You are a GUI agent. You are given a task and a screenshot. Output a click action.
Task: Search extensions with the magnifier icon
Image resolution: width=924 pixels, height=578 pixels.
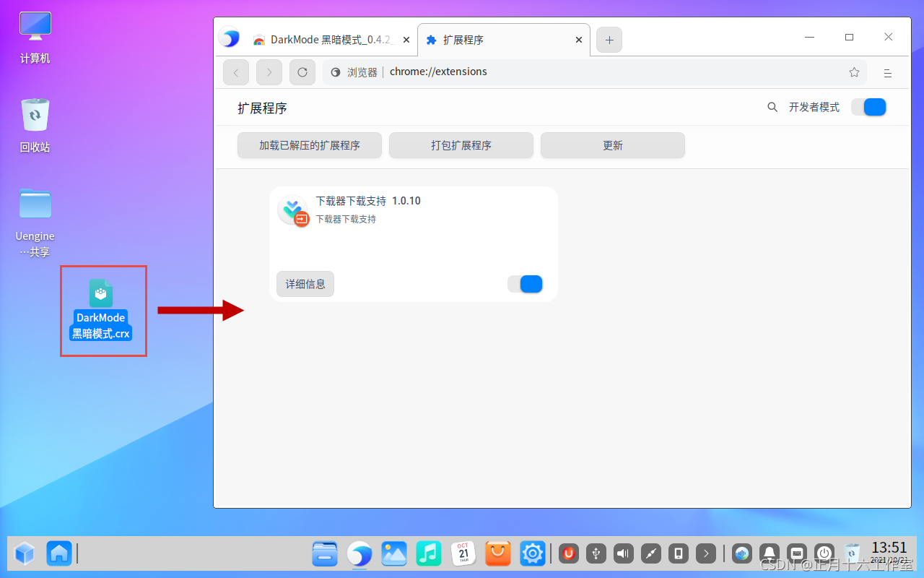(x=772, y=107)
